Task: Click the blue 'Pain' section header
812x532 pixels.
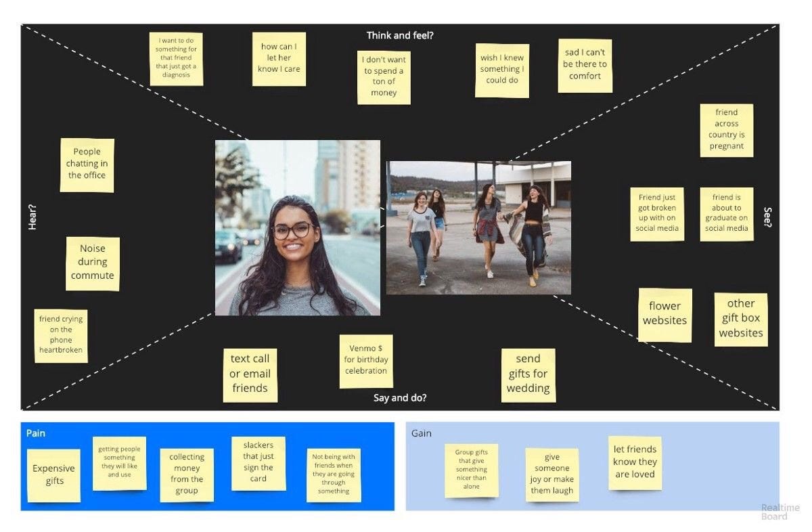Action: click(x=35, y=433)
